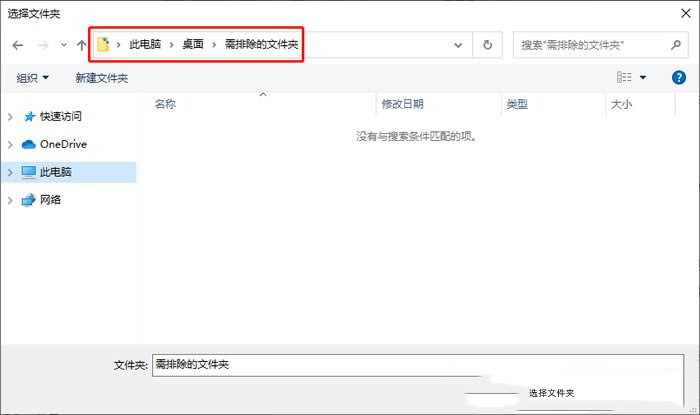
Task: Open the recent locations dropdown arrow
Action: click(x=64, y=45)
